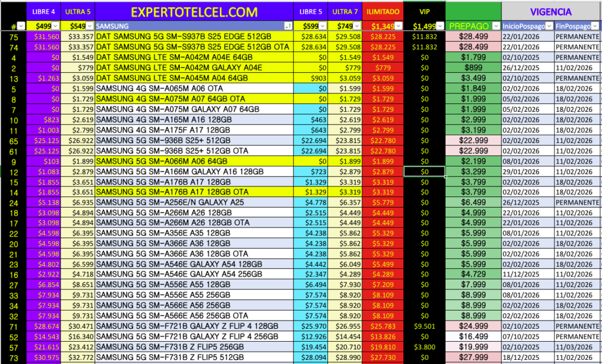602x364 pixels.
Task: Click the $749 ULTRA 7 filter arrow
Action: pyautogui.click(x=357, y=26)
